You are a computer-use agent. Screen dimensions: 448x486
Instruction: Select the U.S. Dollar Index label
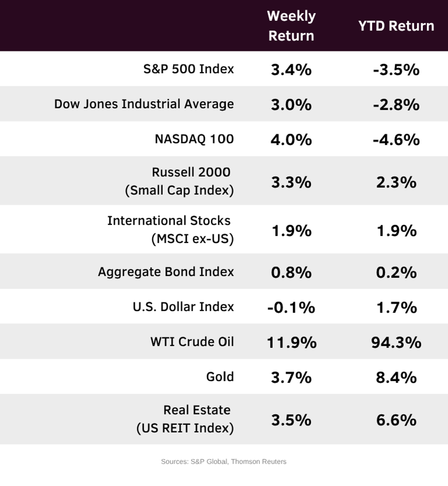[183, 307]
